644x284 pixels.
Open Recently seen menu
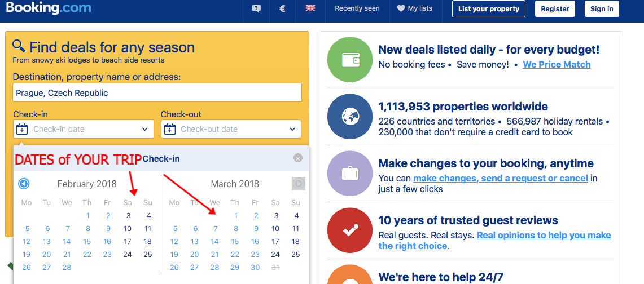(x=357, y=8)
